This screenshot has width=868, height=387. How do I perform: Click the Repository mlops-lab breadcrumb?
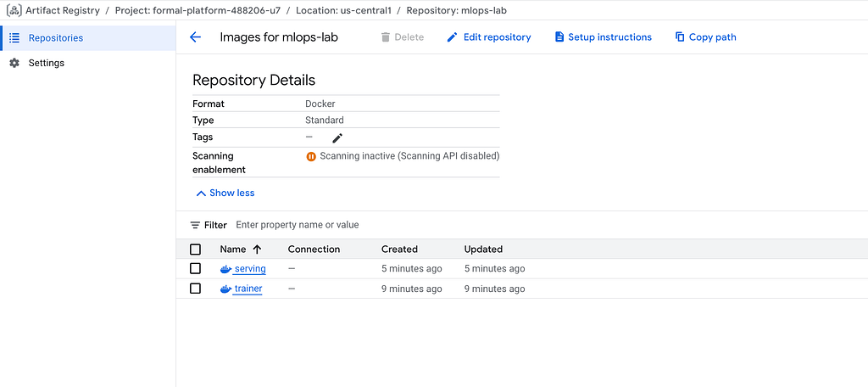(456, 10)
